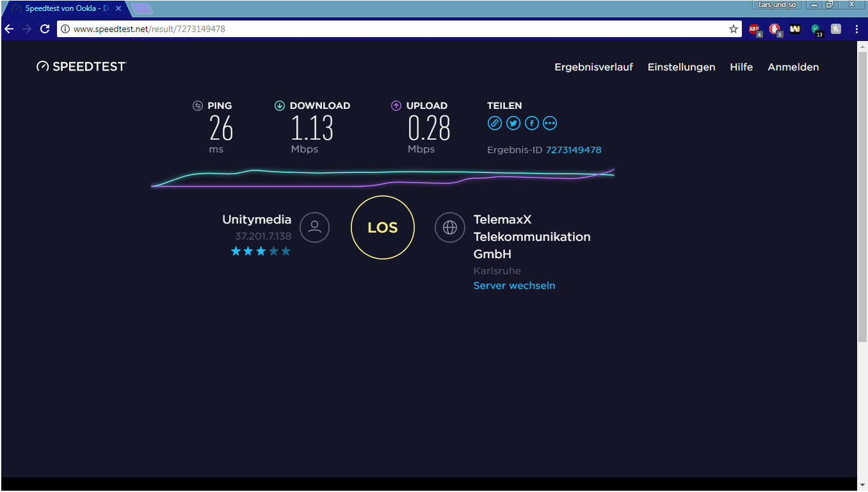Viewport: 868px width, 492px height.
Task: View site information icon in address bar
Action: pyautogui.click(x=65, y=29)
